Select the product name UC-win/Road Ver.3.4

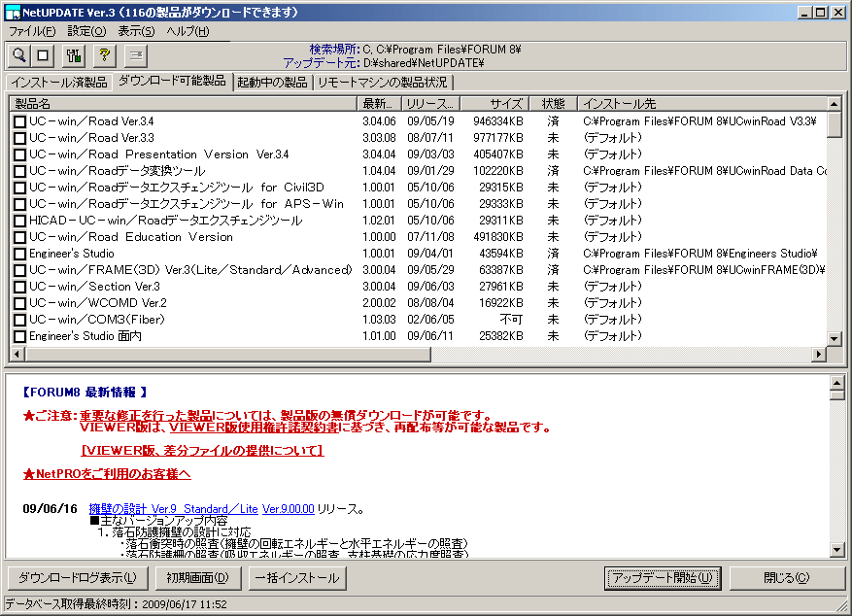pyautogui.click(x=91, y=121)
